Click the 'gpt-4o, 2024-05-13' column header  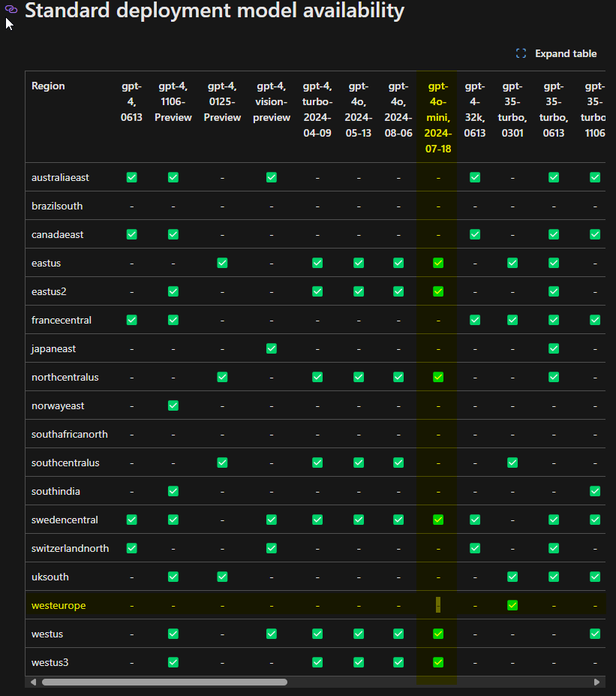359,110
